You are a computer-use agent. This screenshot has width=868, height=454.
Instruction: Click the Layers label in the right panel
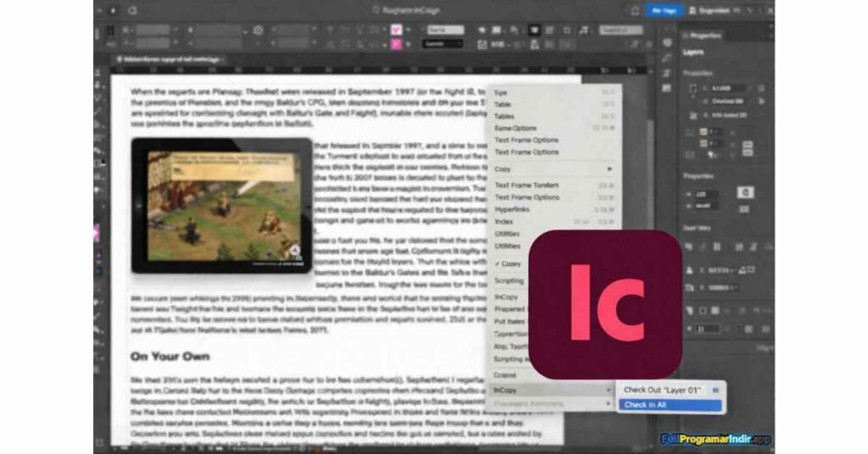click(x=693, y=52)
